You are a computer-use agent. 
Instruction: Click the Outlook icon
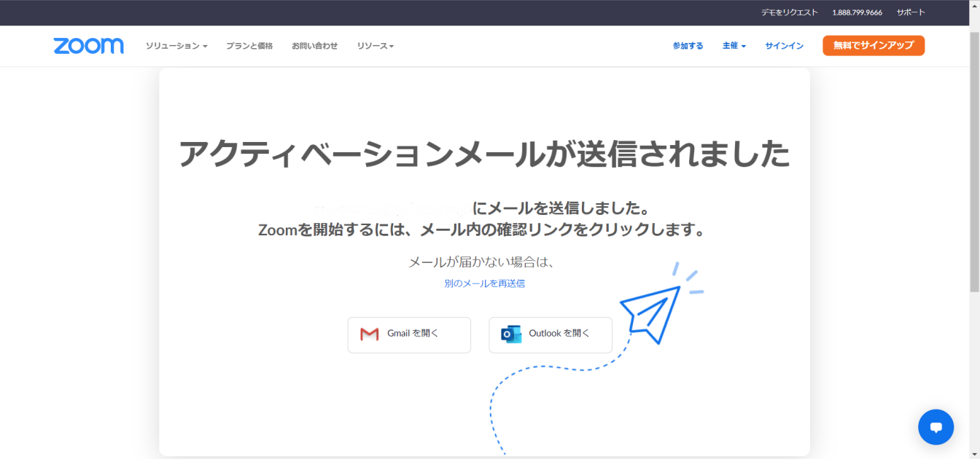point(511,334)
